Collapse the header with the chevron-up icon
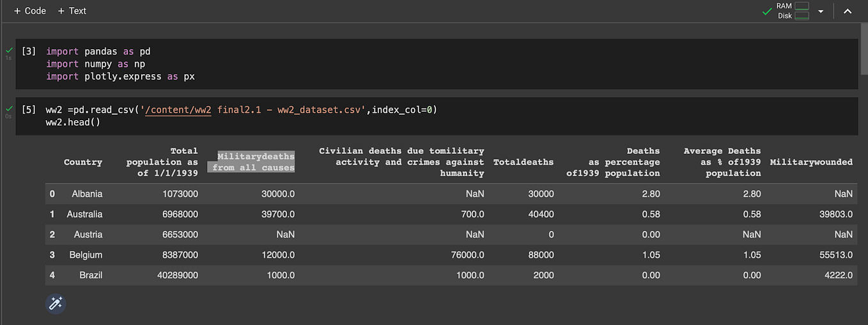868x325 pixels. (x=848, y=12)
